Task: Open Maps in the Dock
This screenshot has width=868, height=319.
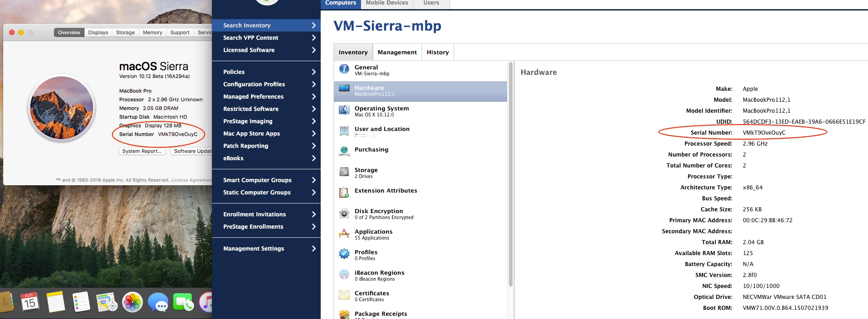Action: coord(107,302)
